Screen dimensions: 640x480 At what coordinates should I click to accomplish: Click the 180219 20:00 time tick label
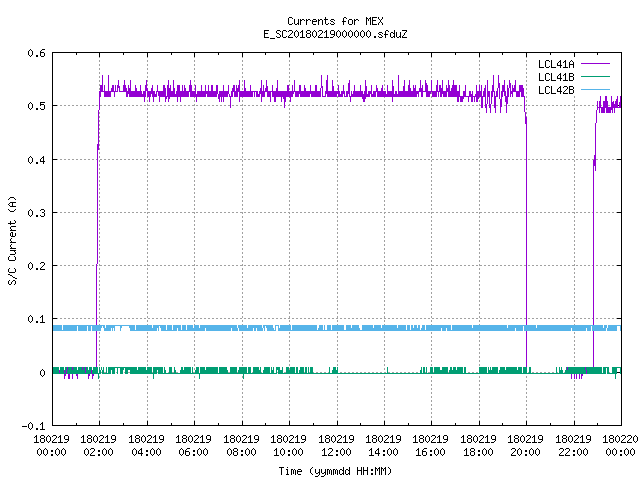tap(525, 446)
